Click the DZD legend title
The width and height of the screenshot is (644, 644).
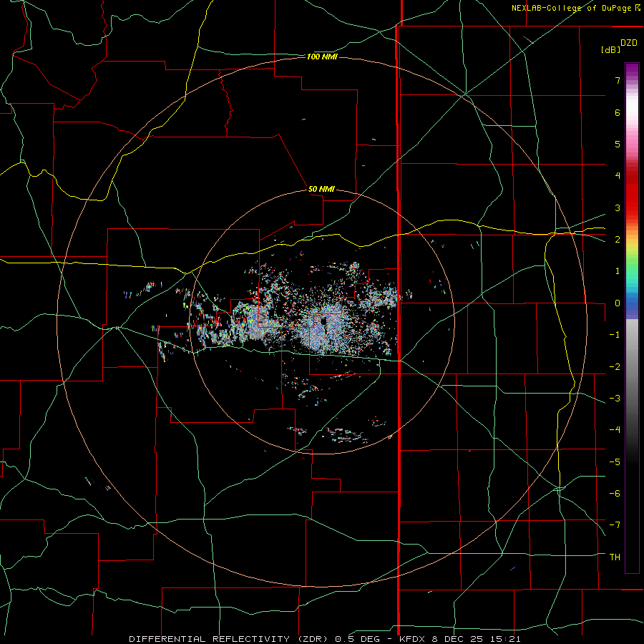pyautogui.click(x=629, y=43)
